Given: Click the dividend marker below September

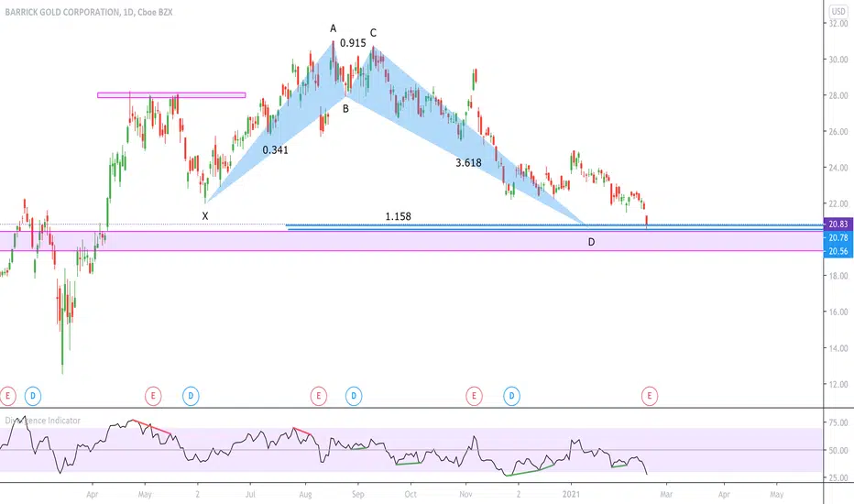Looking at the screenshot, I should (354, 396).
